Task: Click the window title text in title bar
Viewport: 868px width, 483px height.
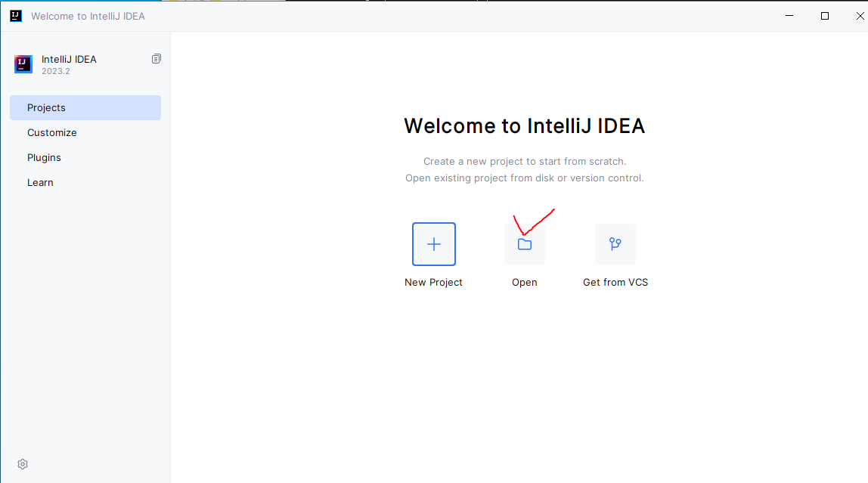Action: pyautogui.click(x=88, y=16)
